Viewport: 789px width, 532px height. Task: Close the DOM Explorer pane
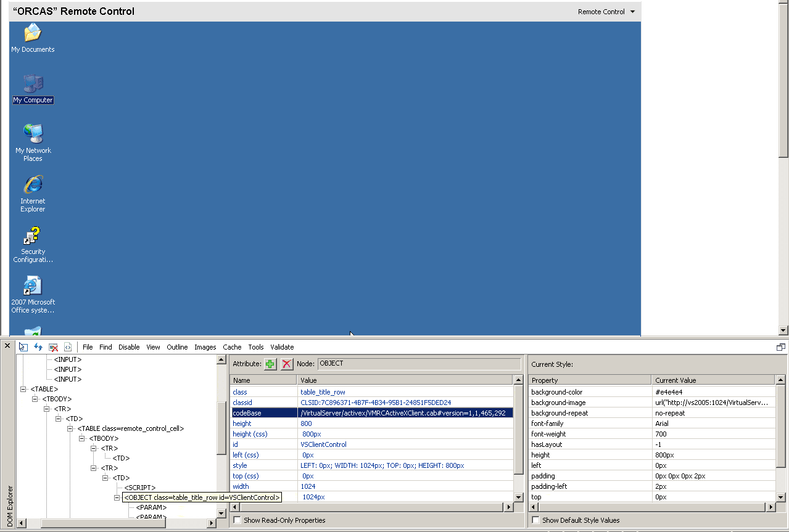[7, 346]
